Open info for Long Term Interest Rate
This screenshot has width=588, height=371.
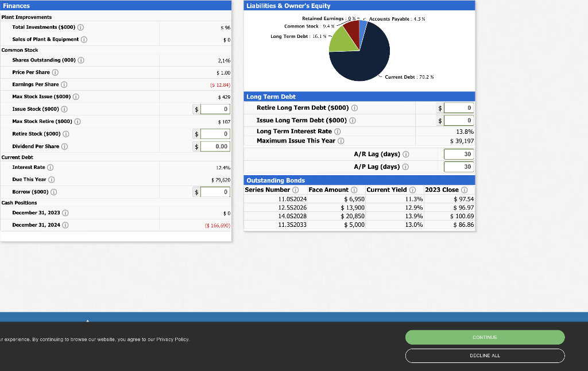coord(338,131)
